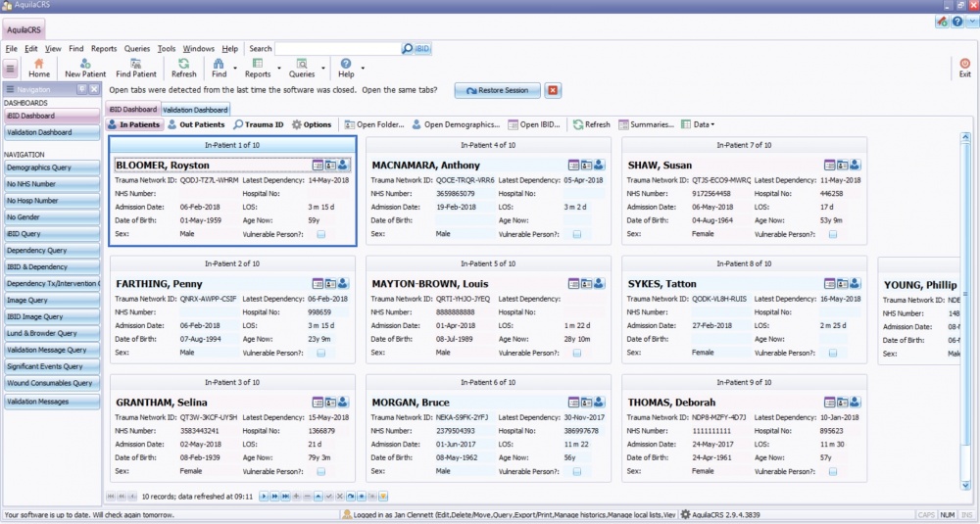980x524 pixels.
Task: Click the Find Patient icon
Action: point(136,68)
